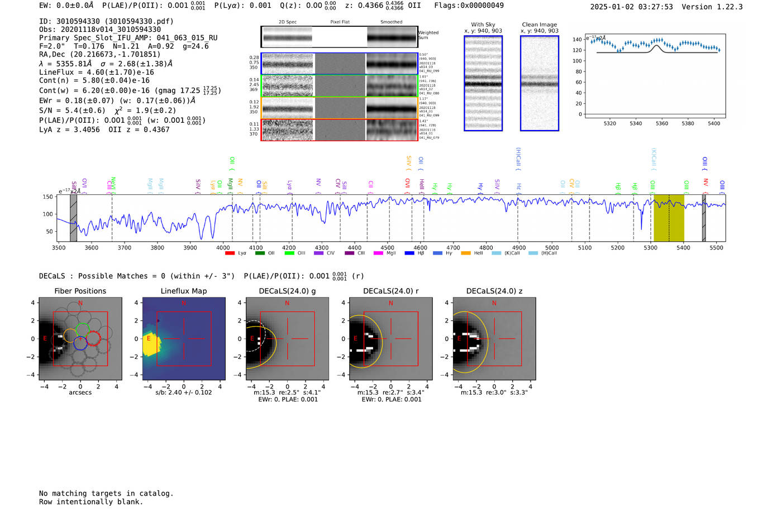This screenshot has height=532, width=782.
Task: Click the dark green OII legend swatch
Action: coord(260,253)
